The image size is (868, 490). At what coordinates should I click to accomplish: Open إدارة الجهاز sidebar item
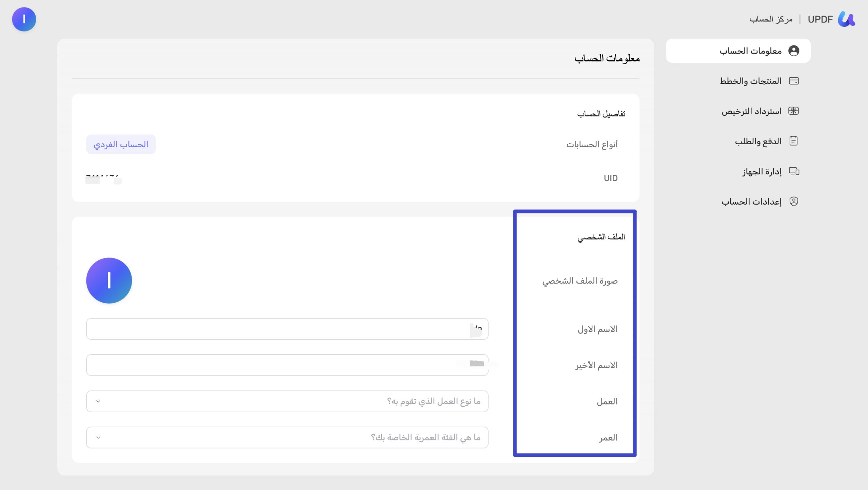(x=738, y=171)
